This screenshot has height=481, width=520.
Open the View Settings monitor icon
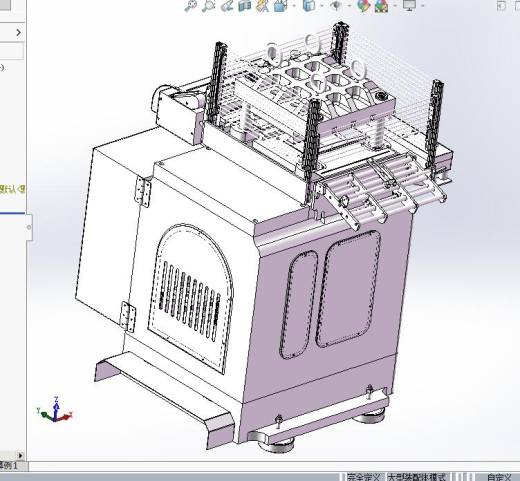tap(409, 6)
